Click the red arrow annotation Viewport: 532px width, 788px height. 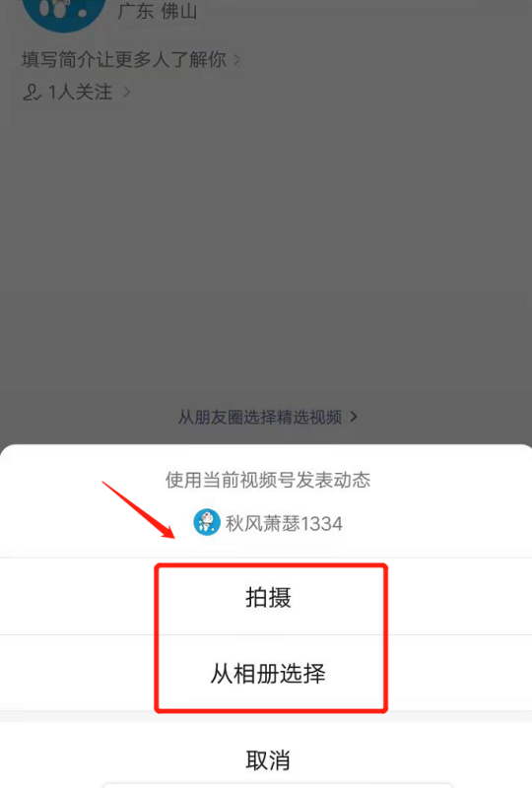tap(138, 509)
